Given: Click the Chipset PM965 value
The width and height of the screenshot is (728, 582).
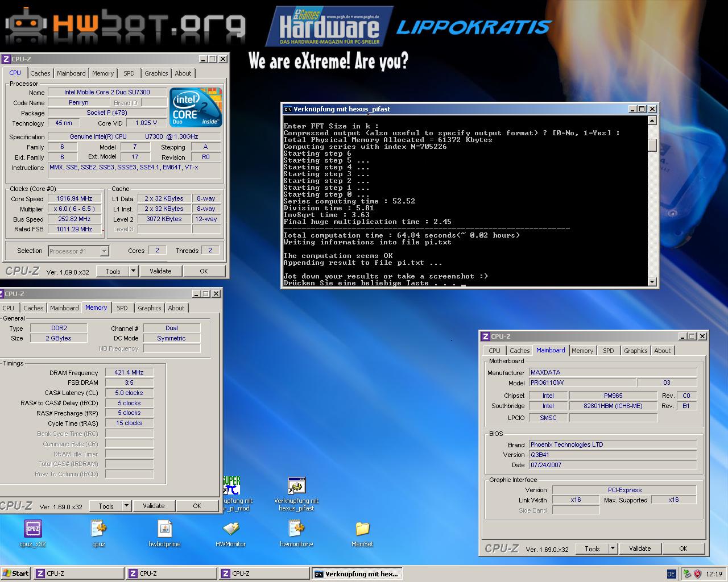Looking at the screenshot, I should (613, 396).
